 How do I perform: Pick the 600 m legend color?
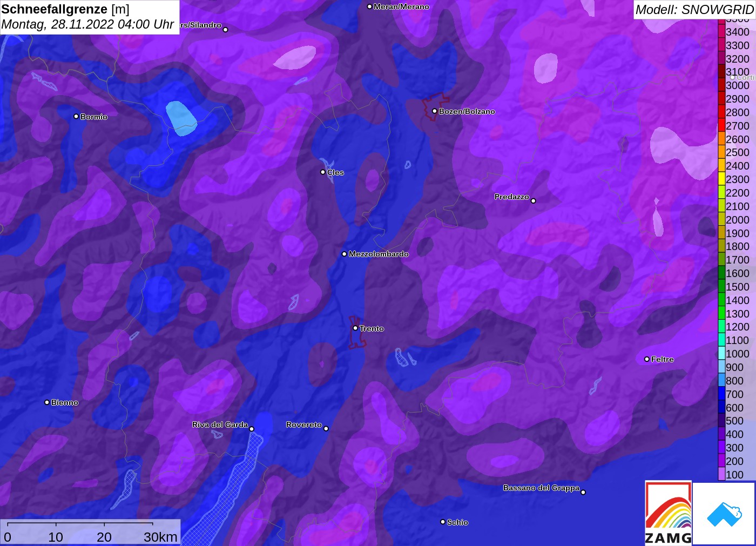pos(721,408)
